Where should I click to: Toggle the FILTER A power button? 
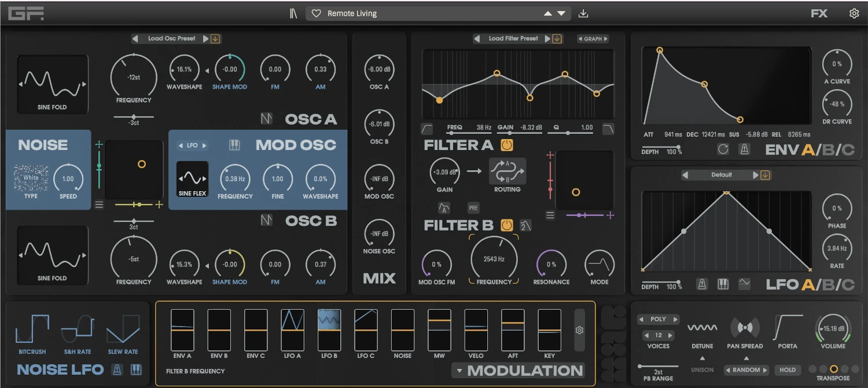coord(507,145)
